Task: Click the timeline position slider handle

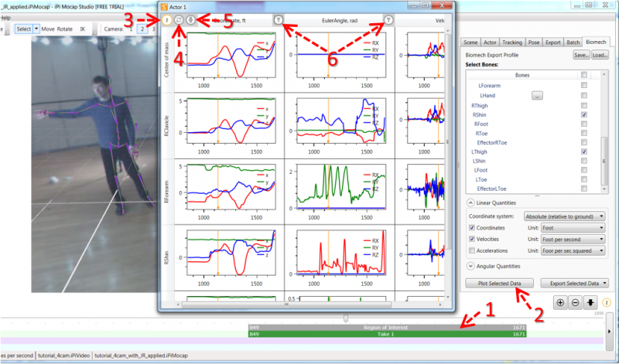Action: pos(346,318)
